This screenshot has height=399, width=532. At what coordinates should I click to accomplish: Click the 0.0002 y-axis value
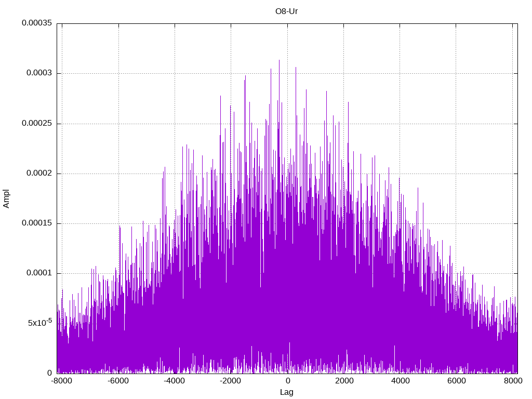(x=39, y=174)
